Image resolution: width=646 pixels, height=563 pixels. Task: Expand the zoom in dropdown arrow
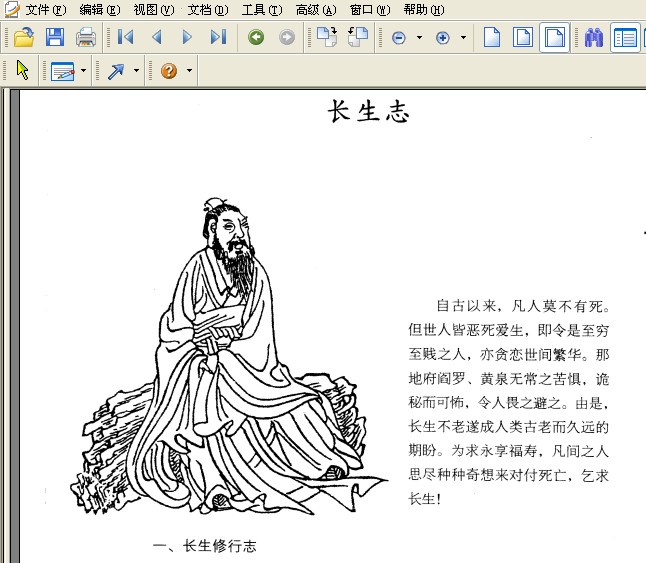click(x=463, y=37)
